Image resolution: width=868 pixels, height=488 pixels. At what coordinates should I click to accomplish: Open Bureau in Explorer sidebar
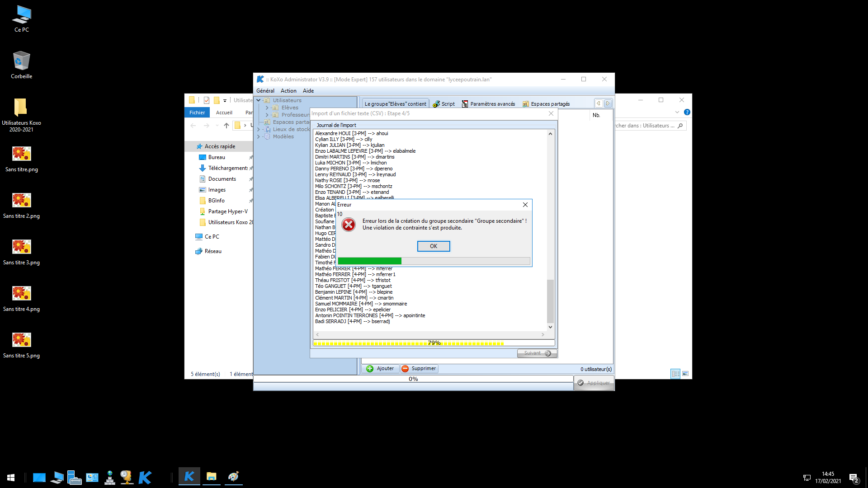217,157
